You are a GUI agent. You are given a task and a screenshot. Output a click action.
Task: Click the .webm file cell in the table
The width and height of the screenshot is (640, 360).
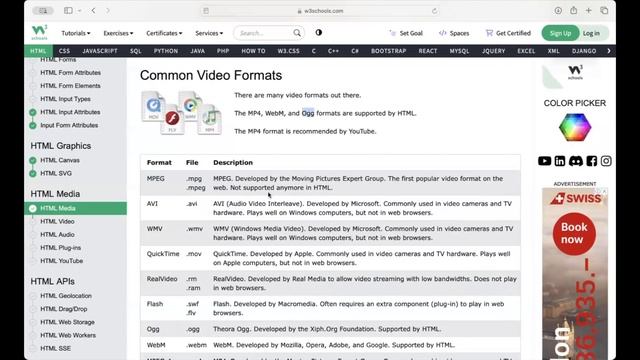coord(196,345)
